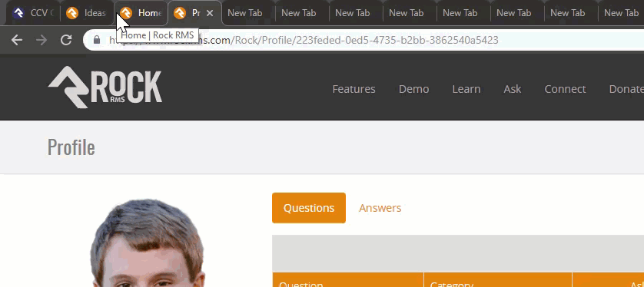644x287 pixels.
Task: Click the browser forward arrow
Action: pyautogui.click(x=41, y=40)
